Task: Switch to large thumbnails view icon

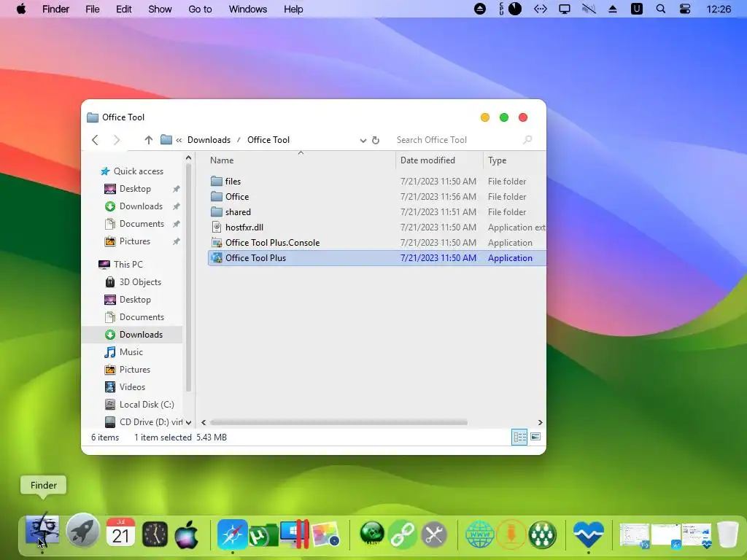Action: [x=535, y=437]
